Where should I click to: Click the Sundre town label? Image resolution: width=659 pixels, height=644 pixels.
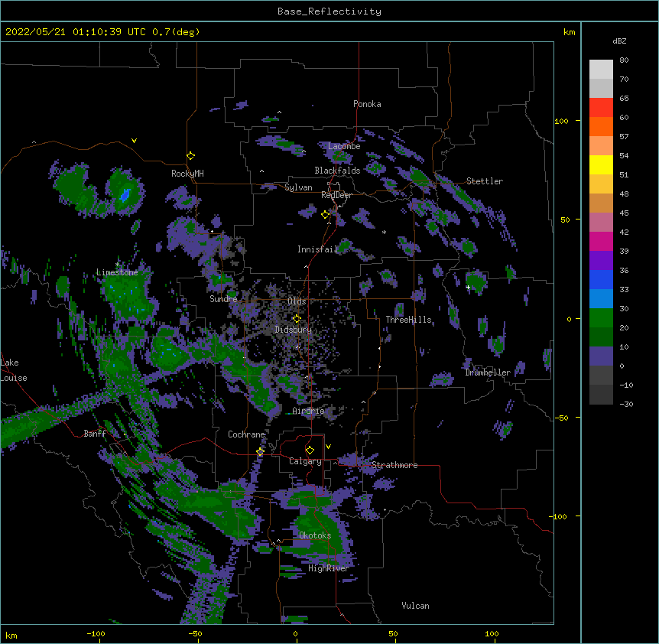coord(223,299)
